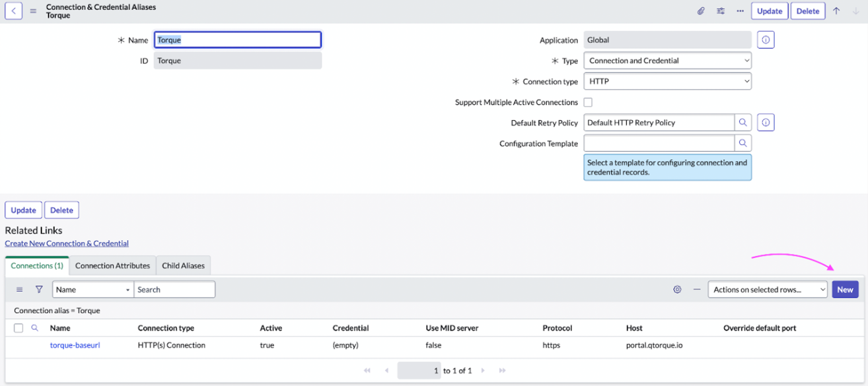Open the Actions on selected rows dropdown

[768, 289]
